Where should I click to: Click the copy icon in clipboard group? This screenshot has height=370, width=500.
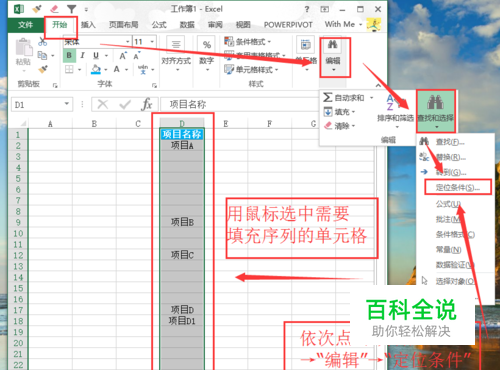(42, 55)
